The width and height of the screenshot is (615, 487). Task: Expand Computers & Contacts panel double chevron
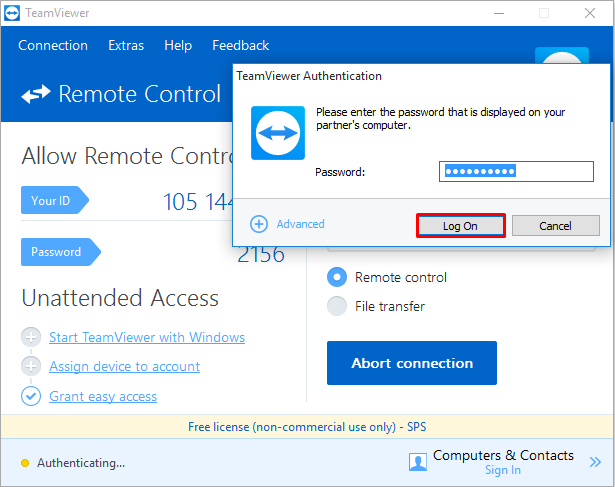[x=595, y=462]
